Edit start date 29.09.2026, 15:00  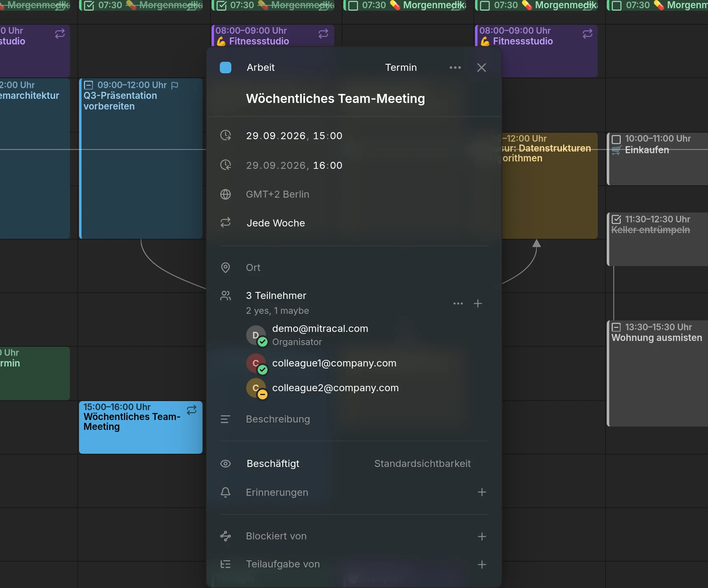click(x=294, y=136)
